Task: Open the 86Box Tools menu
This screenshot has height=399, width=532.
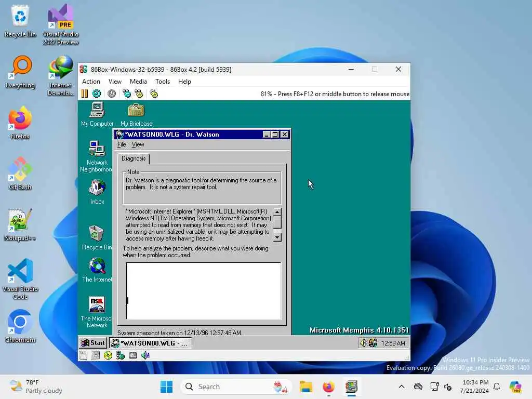Action: pos(163,82)
